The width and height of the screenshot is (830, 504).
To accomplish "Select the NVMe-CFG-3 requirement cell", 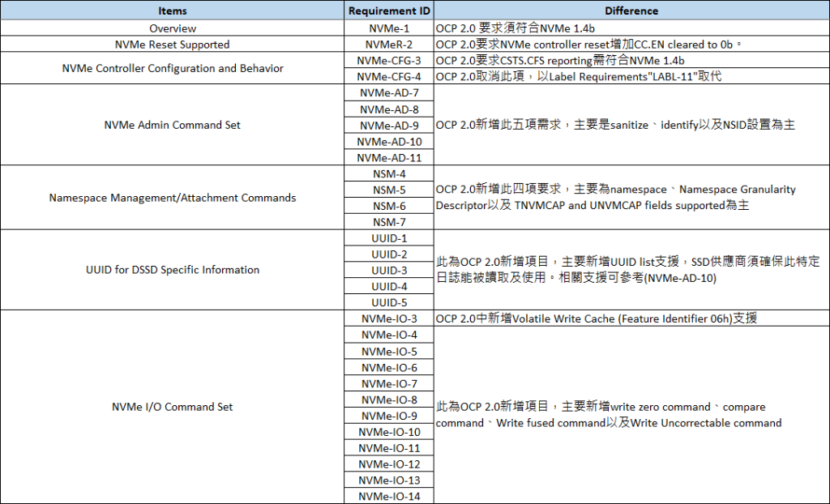I will (389, 60).
